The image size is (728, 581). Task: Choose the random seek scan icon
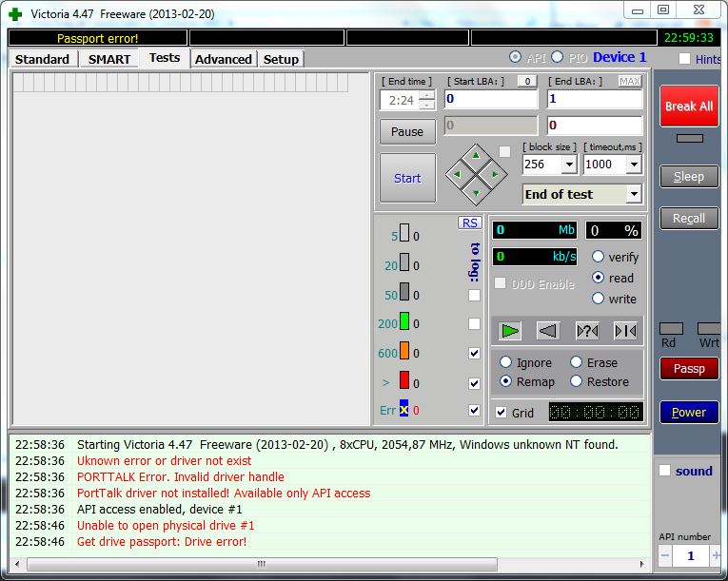[x=587, y=331]
